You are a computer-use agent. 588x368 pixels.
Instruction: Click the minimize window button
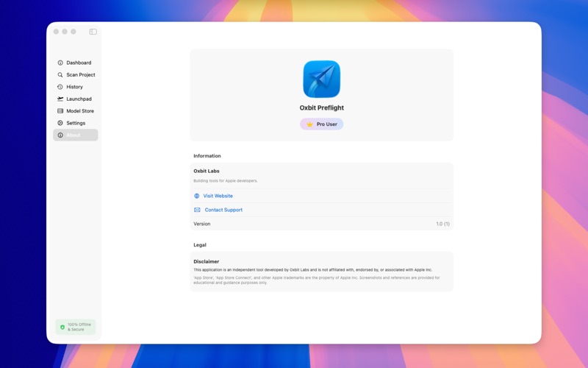pos(65,32)
